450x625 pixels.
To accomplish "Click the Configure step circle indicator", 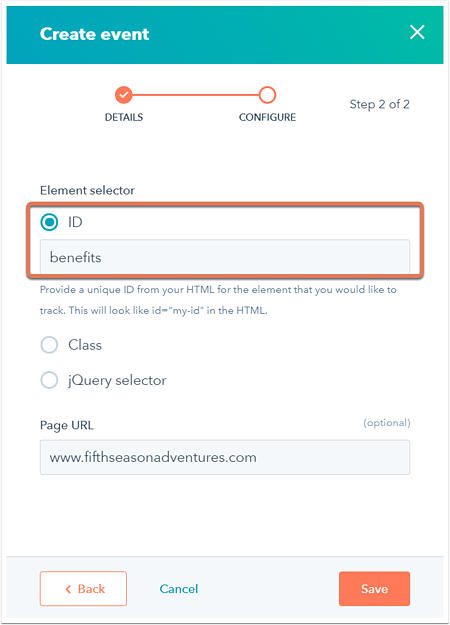I will pos(267,95).
